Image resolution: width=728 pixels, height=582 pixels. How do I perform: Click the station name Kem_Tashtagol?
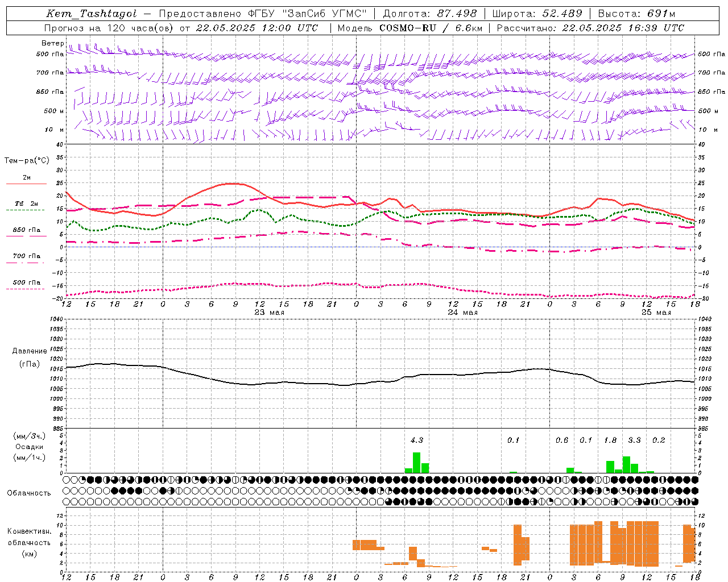pos(92,14)
